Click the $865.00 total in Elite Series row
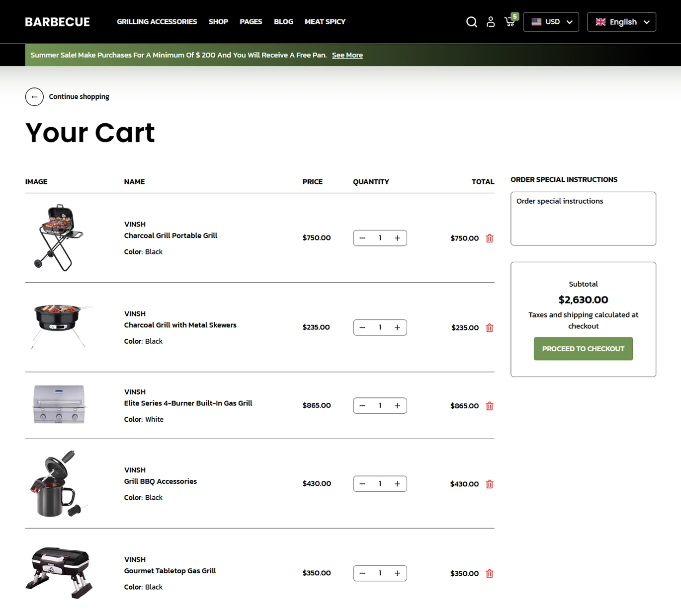Viewport: 681px width, 616px height. [x=464, y=406]
